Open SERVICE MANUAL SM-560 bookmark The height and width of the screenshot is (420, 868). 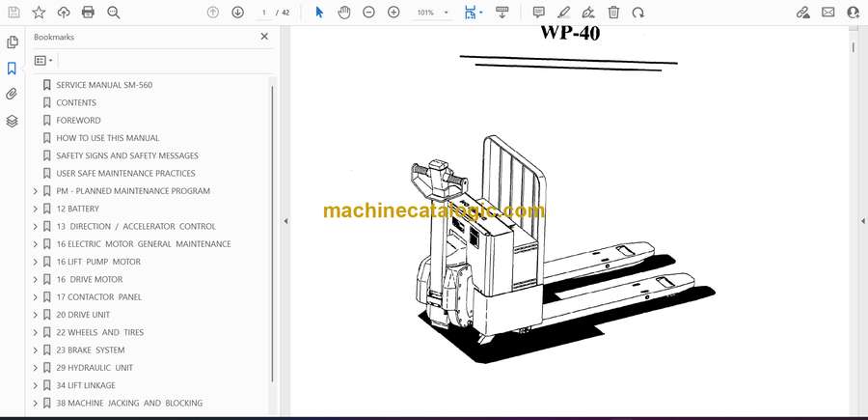click(x=104, y=85)
